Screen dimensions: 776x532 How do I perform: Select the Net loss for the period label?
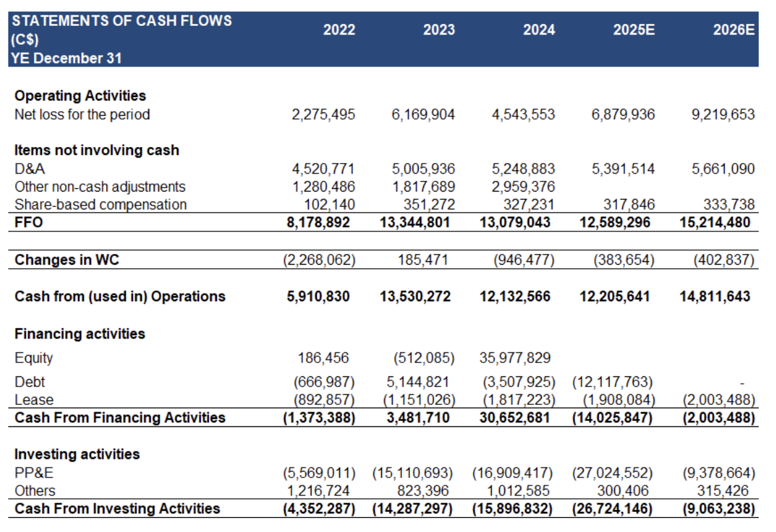pyautogui.click(x=82, y=114)
